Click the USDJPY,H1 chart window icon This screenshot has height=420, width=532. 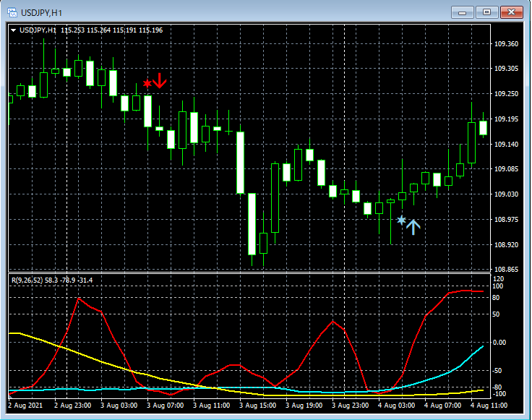click(x=12, y=13)
